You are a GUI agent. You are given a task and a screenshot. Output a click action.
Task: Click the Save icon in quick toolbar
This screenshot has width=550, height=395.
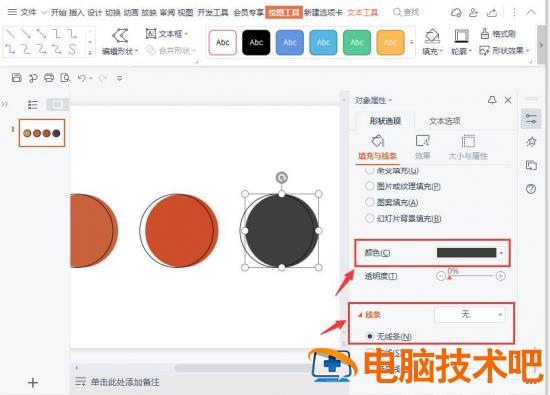point(16,78)
